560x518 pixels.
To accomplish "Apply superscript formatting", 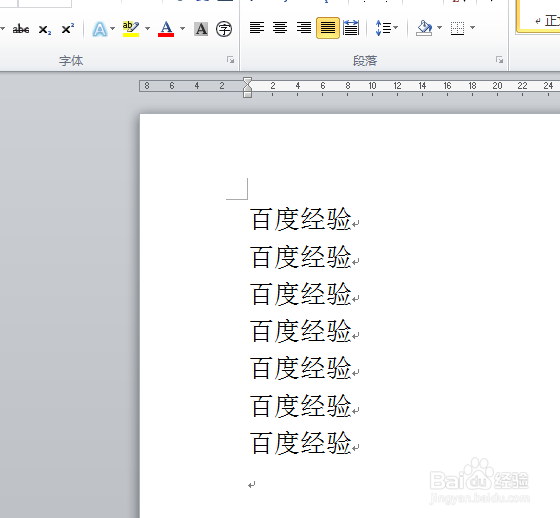I will pos(68,29).
